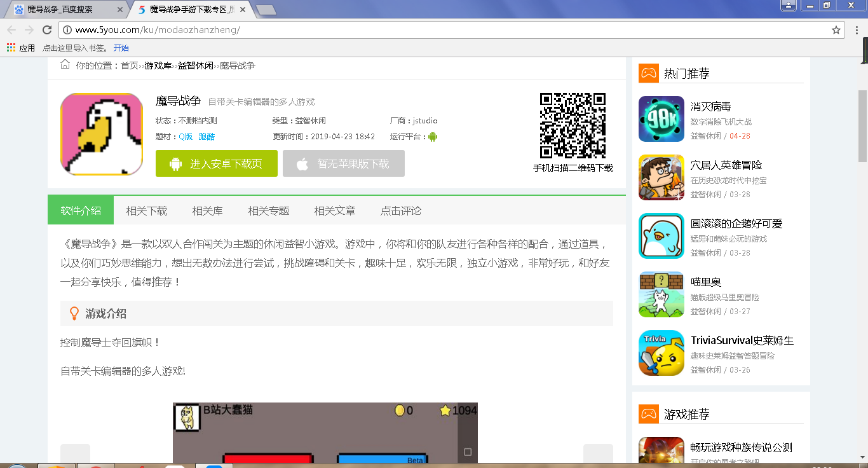The height and width of the screenshot is (468, 868).
Task: Click the QR code image
Action: (x=573, y=125)
